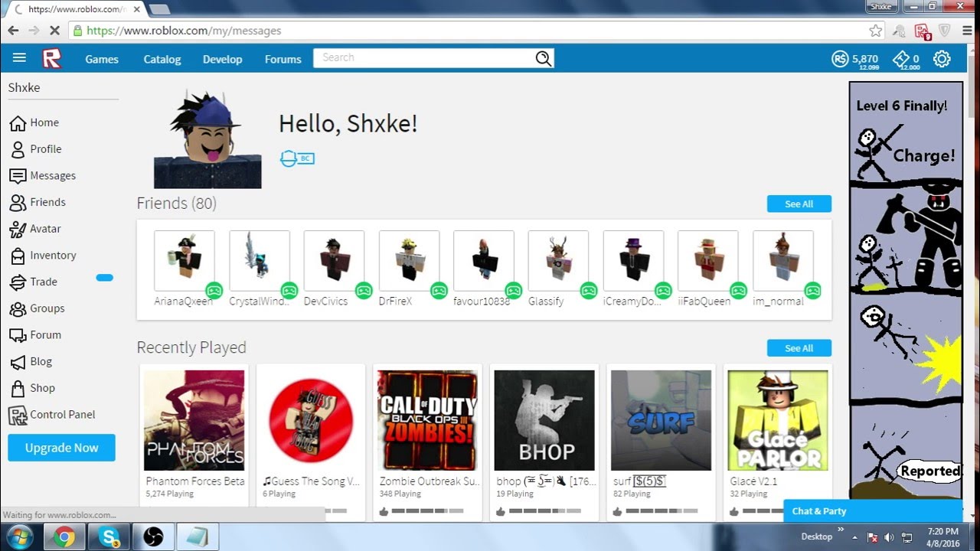Toggle the hamburger menu in the top bar

[19, 57]
